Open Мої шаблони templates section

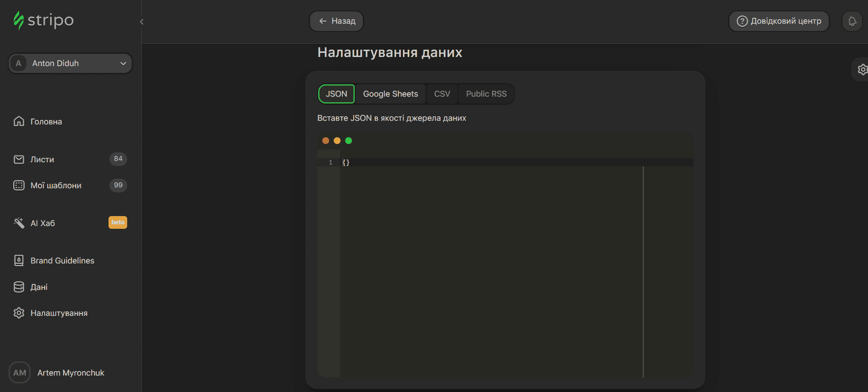[x=56, y=186]
